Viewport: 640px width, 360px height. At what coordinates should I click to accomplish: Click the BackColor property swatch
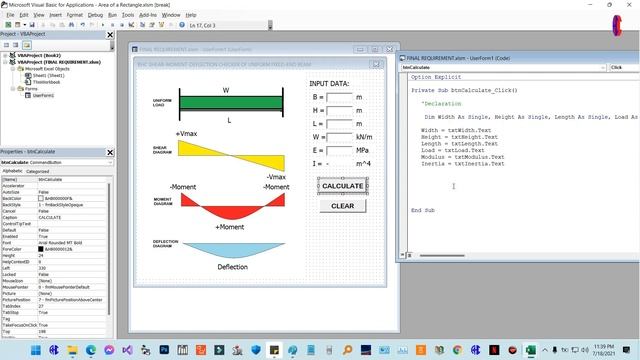[x=40, y=198]
